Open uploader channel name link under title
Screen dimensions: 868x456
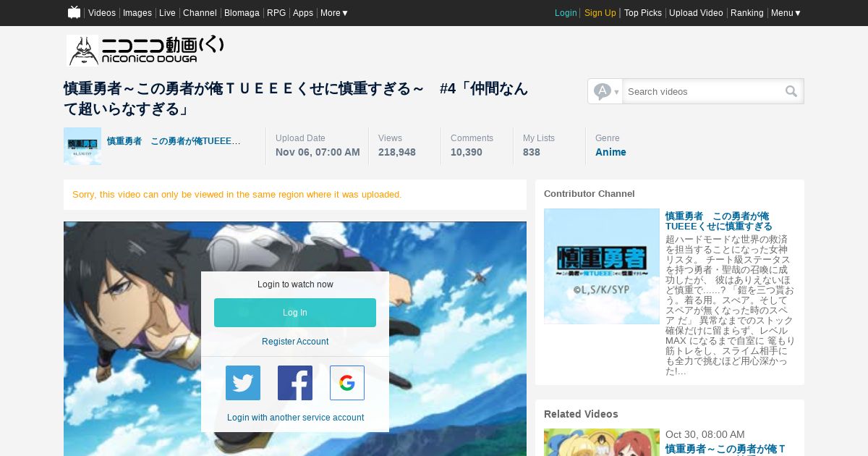(174, 141)
